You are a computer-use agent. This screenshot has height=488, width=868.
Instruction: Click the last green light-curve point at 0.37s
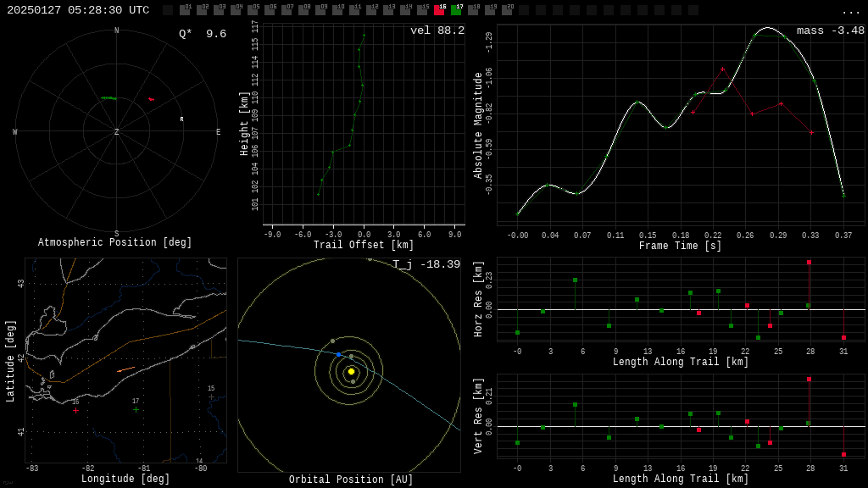pos(843,196)
